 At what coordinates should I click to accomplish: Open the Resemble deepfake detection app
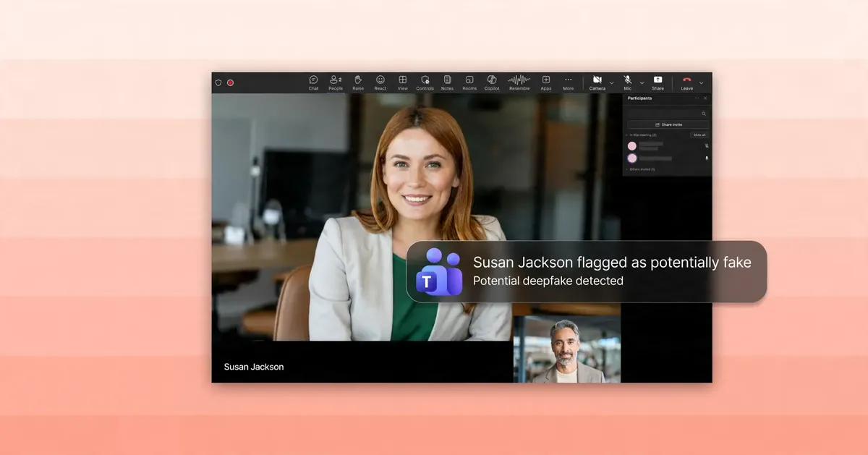(x=519, y=82)
